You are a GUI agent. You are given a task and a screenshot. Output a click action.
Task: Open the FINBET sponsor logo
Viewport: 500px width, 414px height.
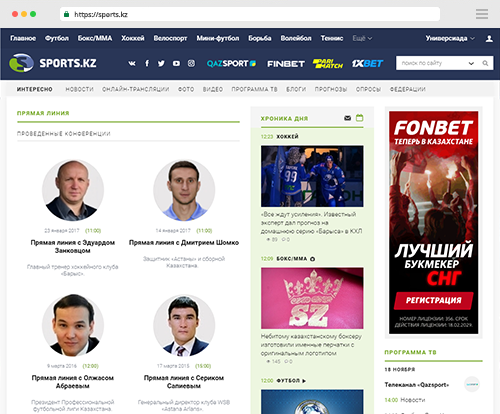pyautogui.click(x=286, y=64)
